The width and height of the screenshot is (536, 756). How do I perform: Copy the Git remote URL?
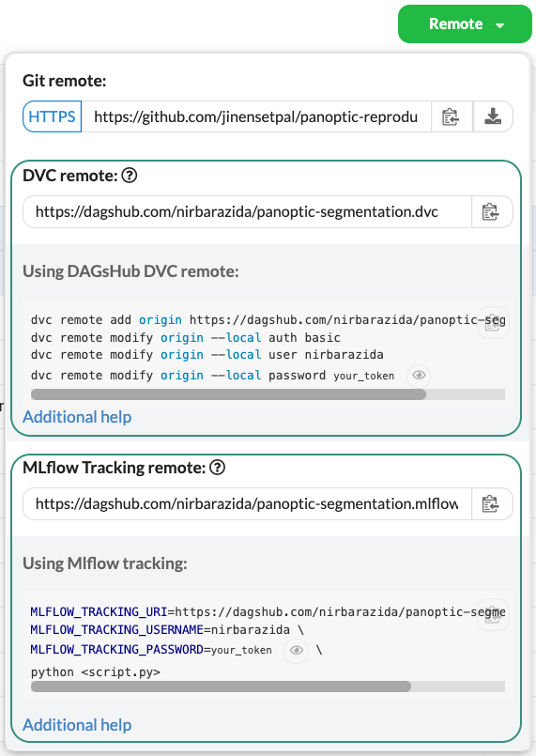[452, 116]
